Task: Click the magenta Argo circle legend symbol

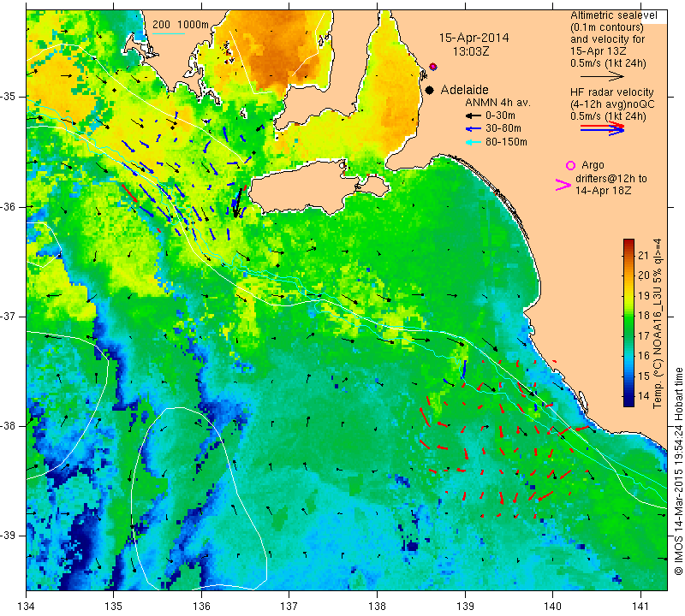Action: (570, 165)
